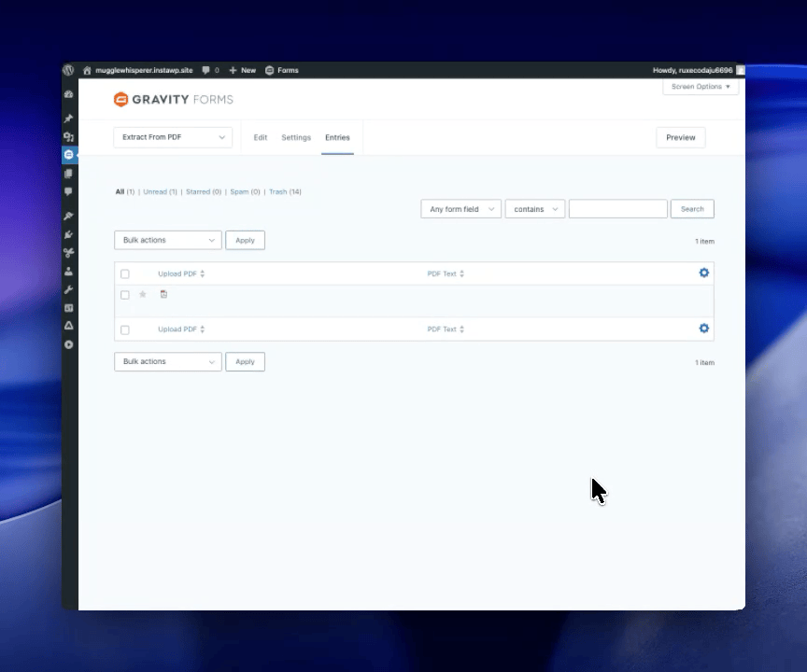Open the Edit tab of the form
The height and width of the screenshot is (672, 807).
pos(261,137)
